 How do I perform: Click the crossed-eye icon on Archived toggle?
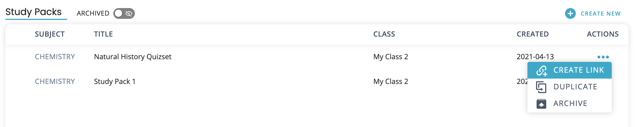point(129,13)
